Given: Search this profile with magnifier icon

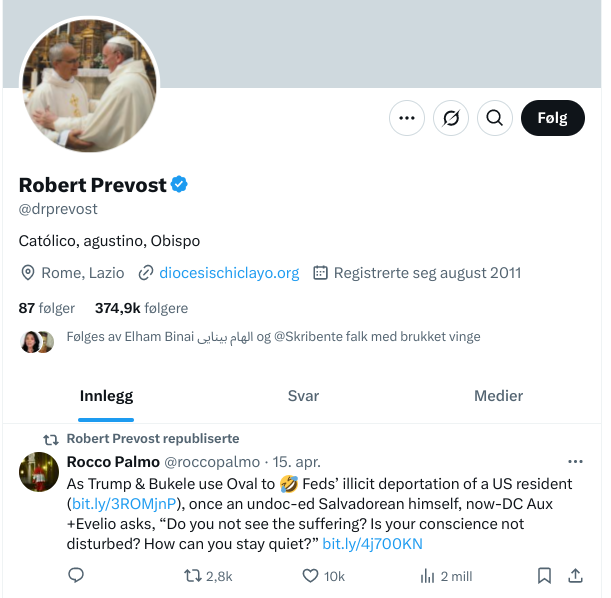Looking at the screenshot, I should (494, 118).
